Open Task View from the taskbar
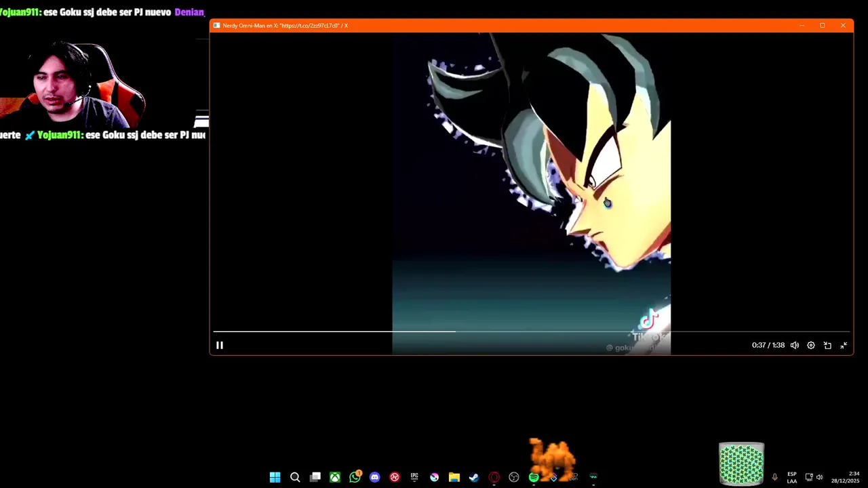Image resolution: width=868 pixels, height=488 pixels. coord(315,477)
